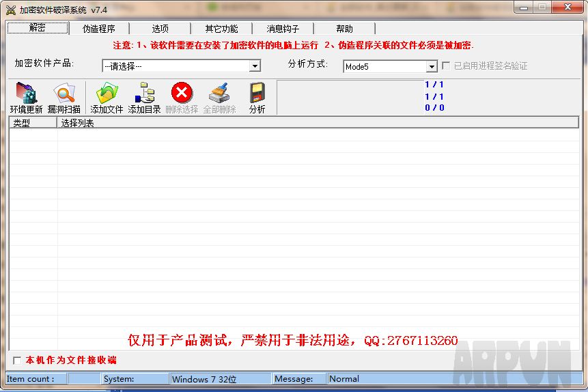
Task: Click the app icon in title bar
Action: [10, 10]
